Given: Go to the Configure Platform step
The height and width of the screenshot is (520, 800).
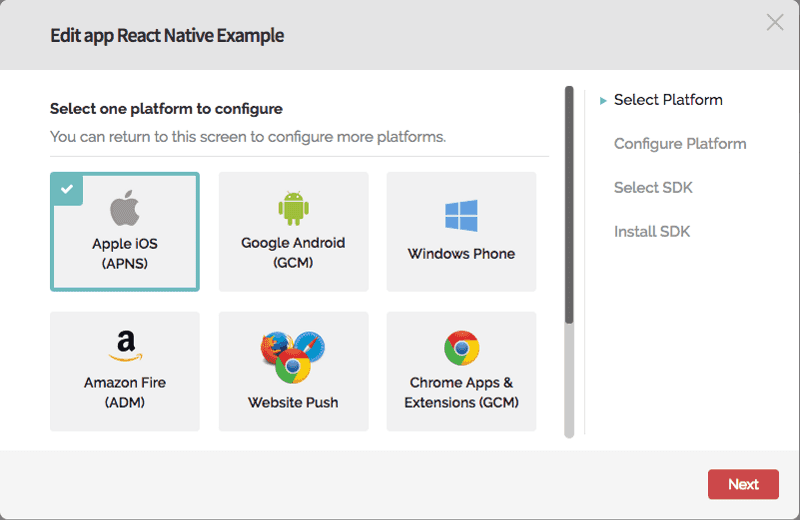Looking at the screenshot, I should (680, 144).
